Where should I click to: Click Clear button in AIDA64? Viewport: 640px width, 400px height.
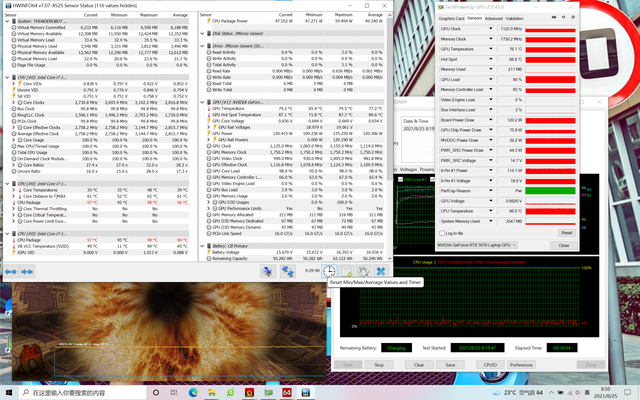(x=419, y=365)
